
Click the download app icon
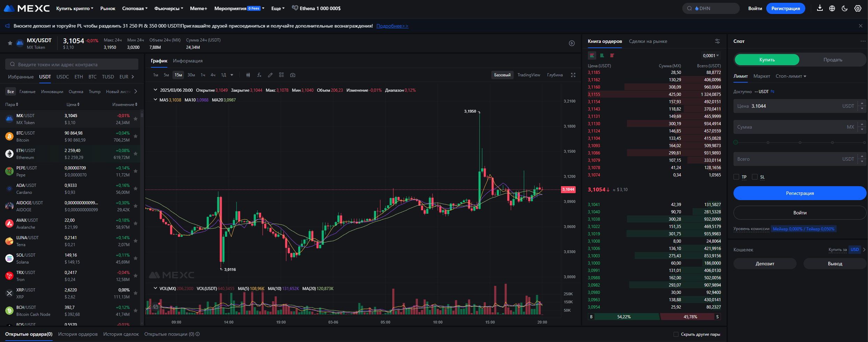[x=820, y=8]
